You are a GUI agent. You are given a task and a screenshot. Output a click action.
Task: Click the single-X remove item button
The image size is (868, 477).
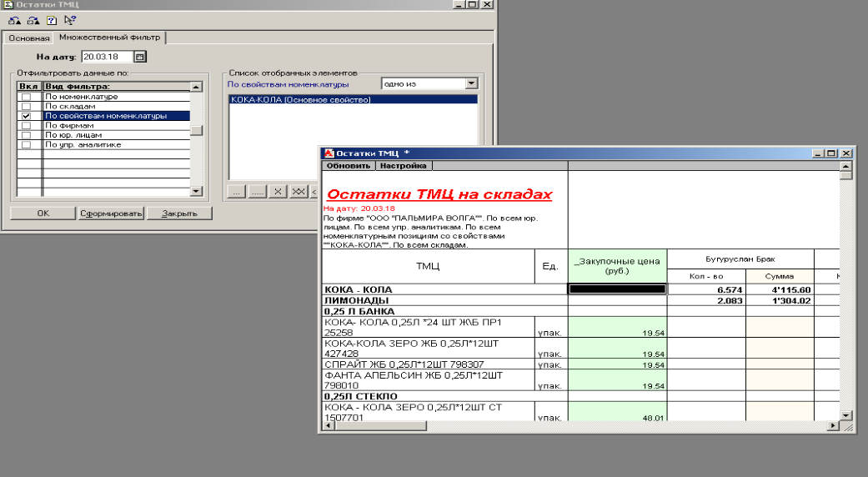[278, 192]
